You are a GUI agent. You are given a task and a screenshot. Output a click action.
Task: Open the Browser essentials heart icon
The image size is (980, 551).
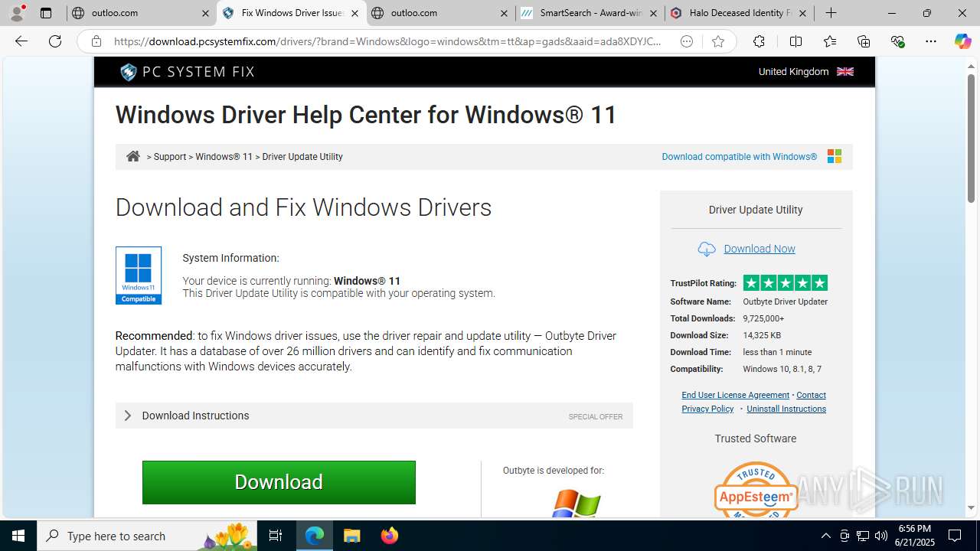point(897,41)
